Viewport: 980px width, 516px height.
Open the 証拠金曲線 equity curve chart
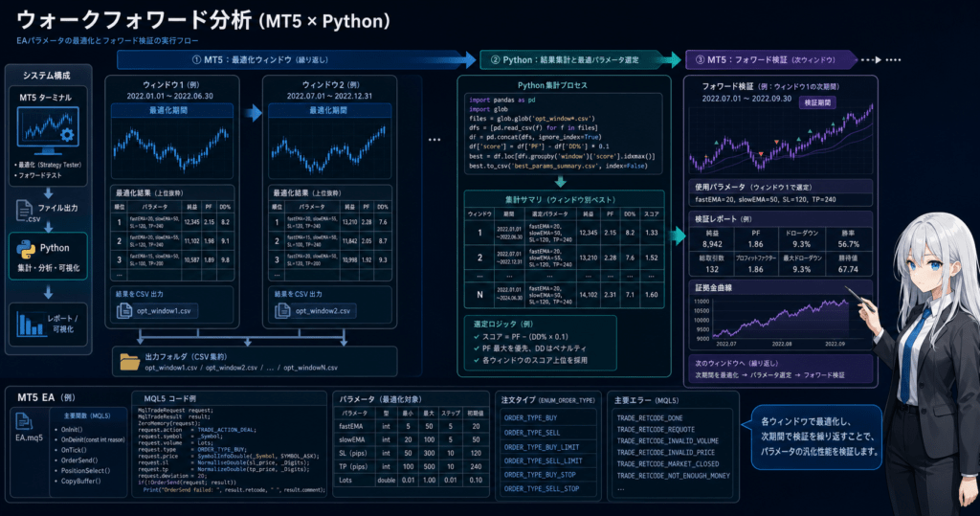click(x=781, y=321)
